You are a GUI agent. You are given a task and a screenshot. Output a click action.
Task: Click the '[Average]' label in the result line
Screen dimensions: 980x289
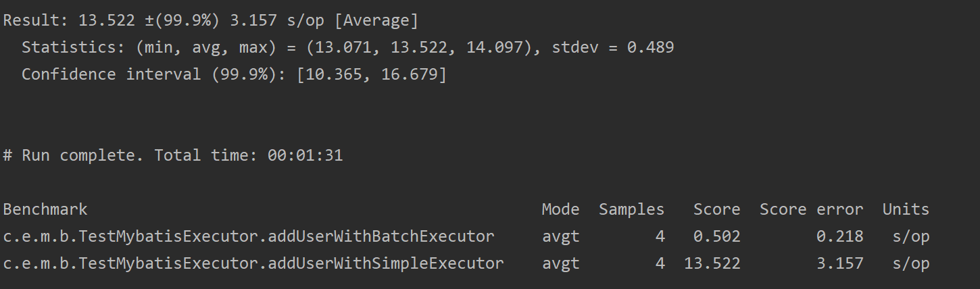pos(376,20)
